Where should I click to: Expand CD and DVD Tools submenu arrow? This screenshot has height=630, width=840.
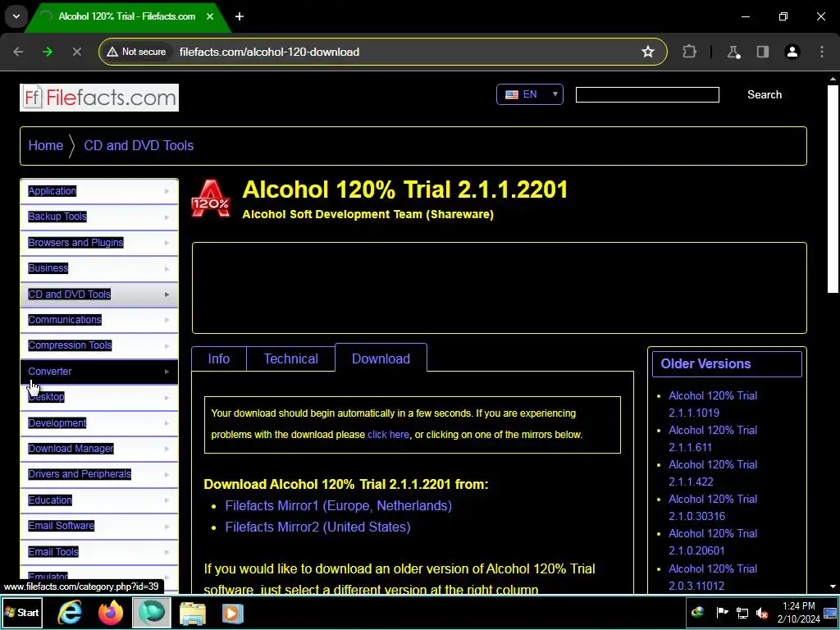[x=167, y=294]
